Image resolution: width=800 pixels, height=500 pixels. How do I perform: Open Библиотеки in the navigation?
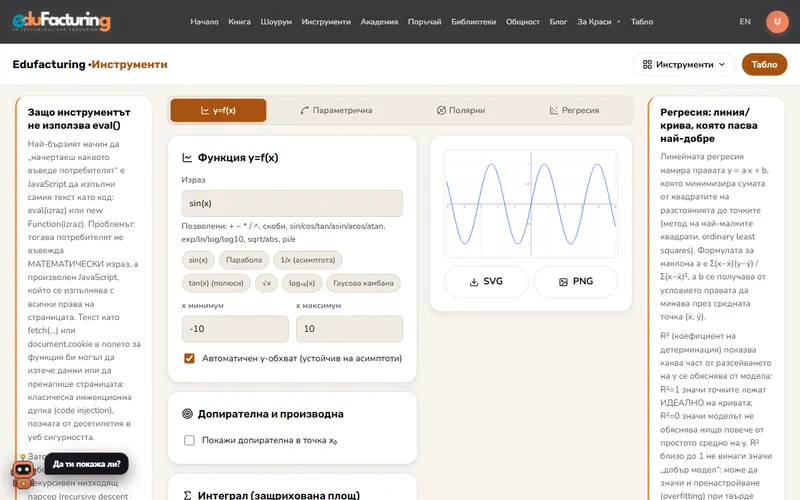coord(473,21)
